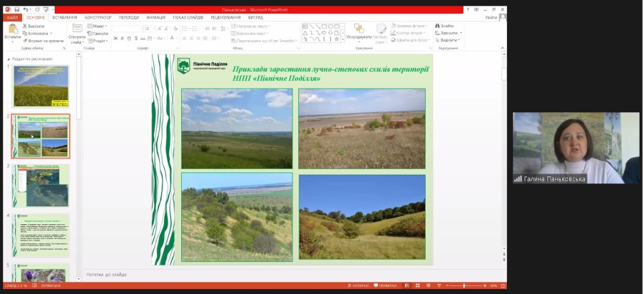The height and width of the screenshot is (294, 644).
Task: Toggle Comments (Примітки) pane in status bar
Action: click(385, 286)
